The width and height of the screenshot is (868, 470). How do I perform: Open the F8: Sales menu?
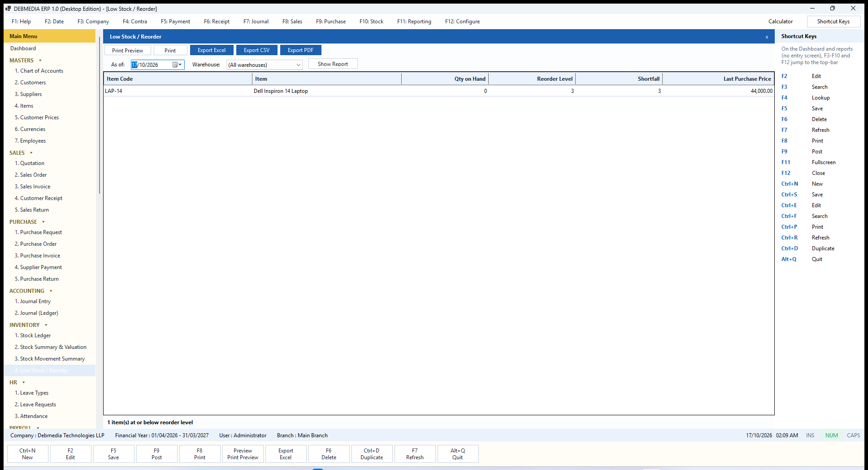(292, 22)
